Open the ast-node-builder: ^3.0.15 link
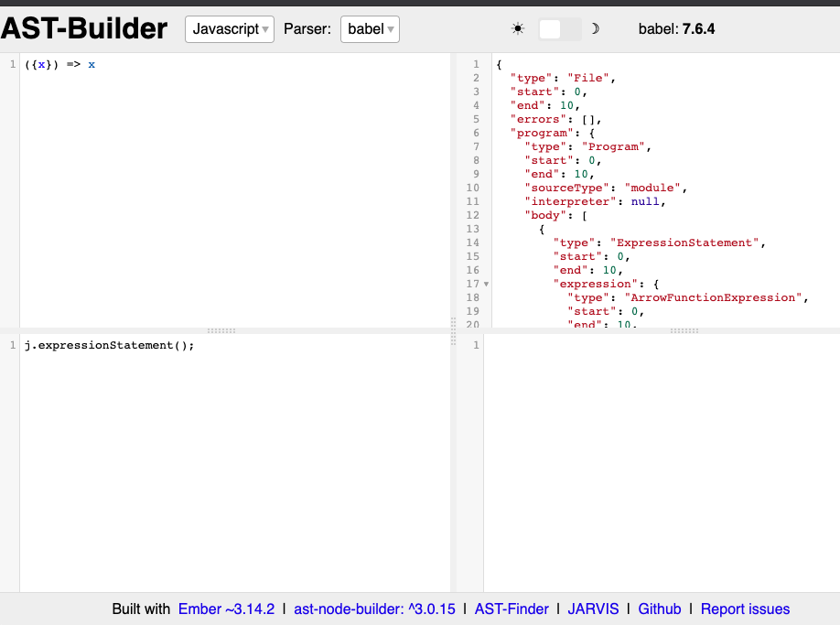Image resolution: width=840 pixels, height=625 pixels. (x=374, y=609)
